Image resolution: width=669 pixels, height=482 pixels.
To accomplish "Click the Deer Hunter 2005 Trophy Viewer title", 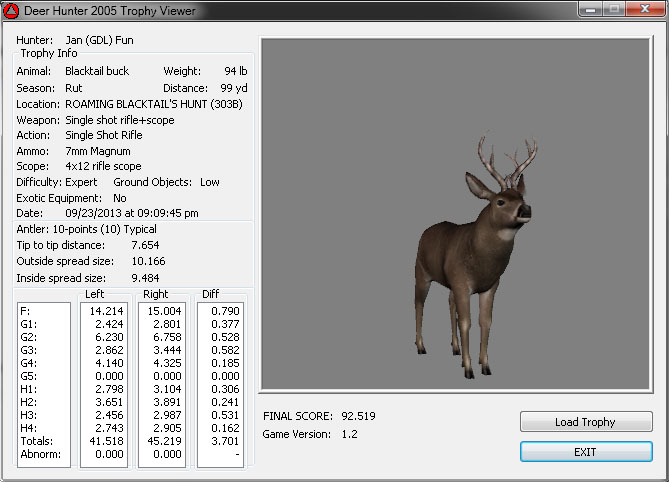I will tap(110, 11).
